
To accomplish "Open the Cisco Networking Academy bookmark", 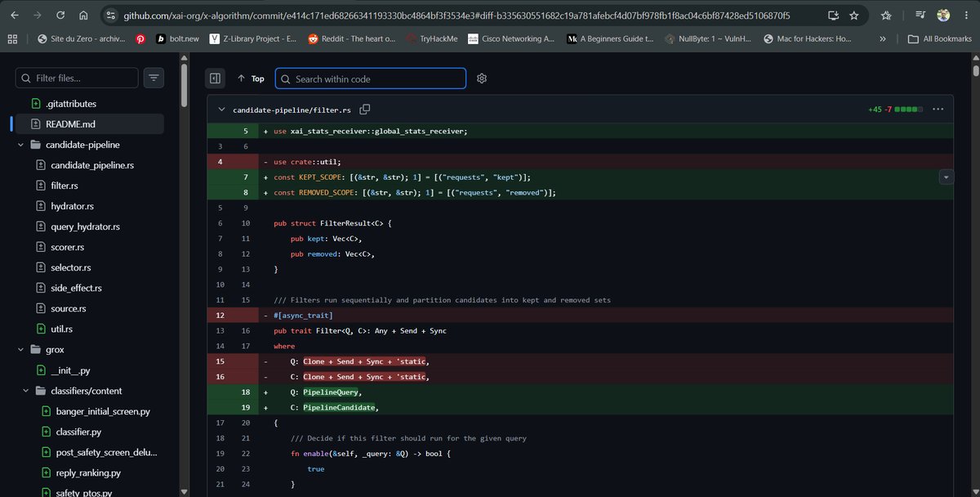I will coord(511,38).
